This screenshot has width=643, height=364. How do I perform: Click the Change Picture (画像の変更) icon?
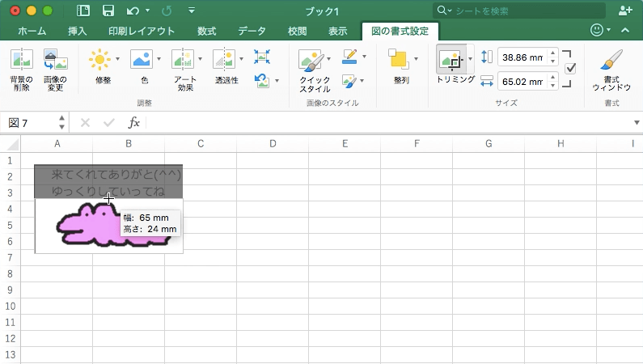(55, 59)
